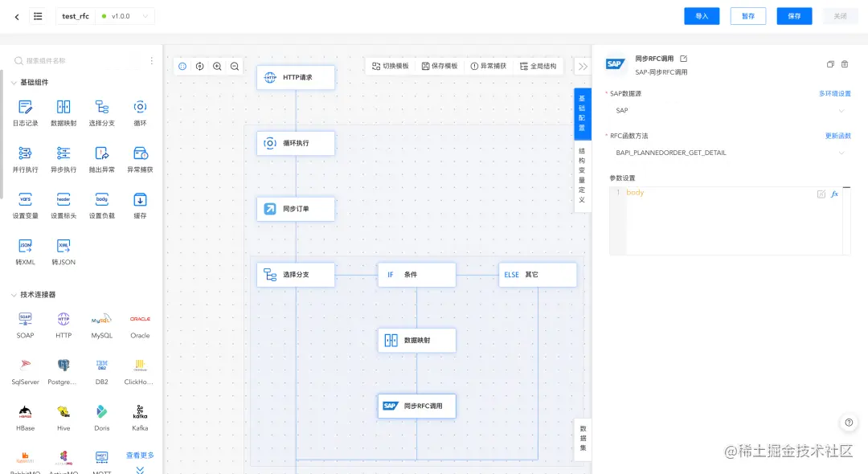The height and width of the screenshot is (474, 868).
Task: Click the 参数设置 body code editor
Action: coord(730,221)
